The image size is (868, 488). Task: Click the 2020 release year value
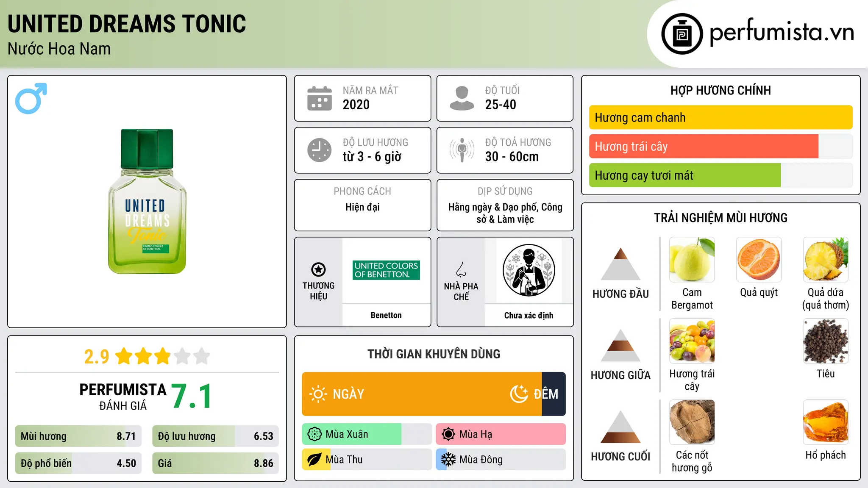pyautogui.click(x=356, y=105)
